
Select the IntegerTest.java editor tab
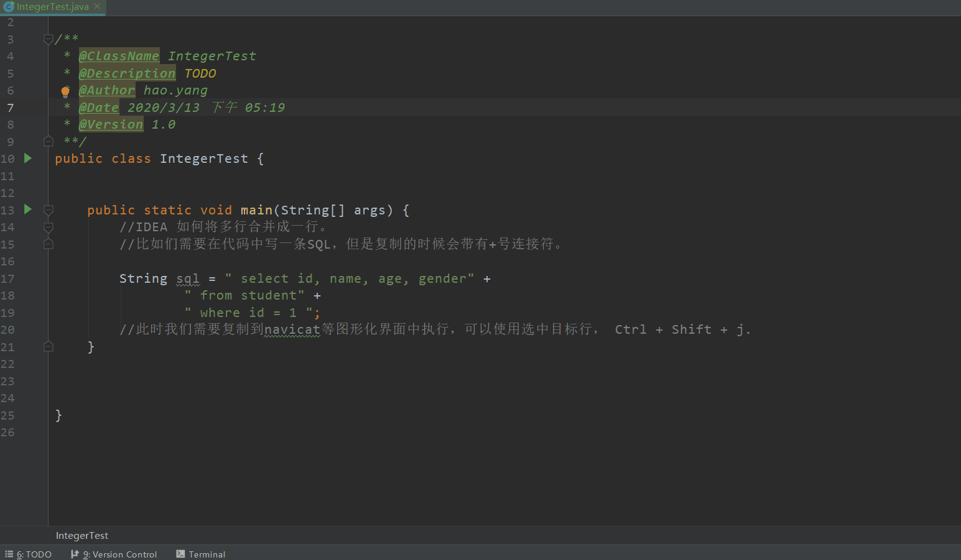click(53, 7)
